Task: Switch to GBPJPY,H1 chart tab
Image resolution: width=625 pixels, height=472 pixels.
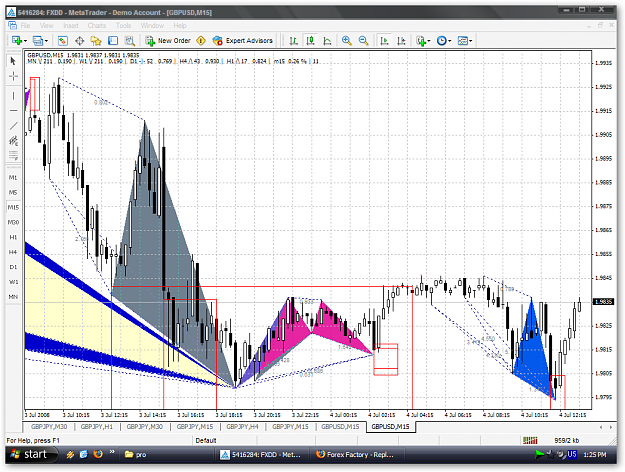Action: click(x=97, y=427)
